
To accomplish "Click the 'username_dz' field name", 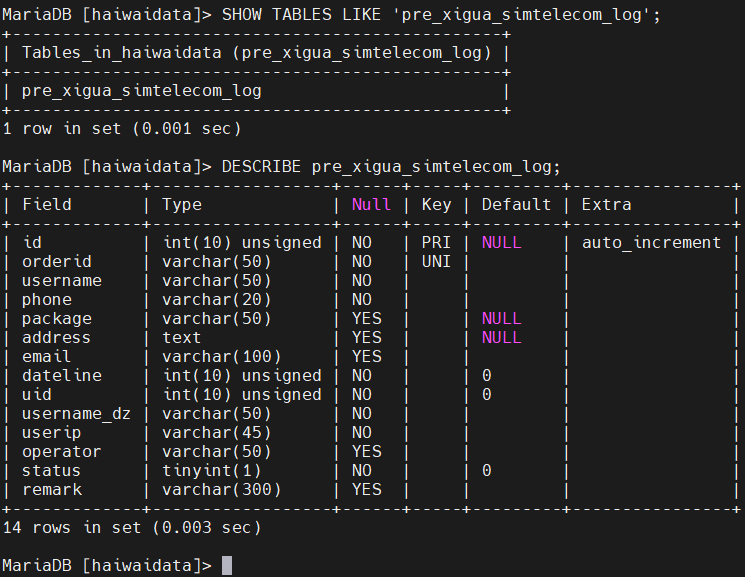I will [76, 413].
